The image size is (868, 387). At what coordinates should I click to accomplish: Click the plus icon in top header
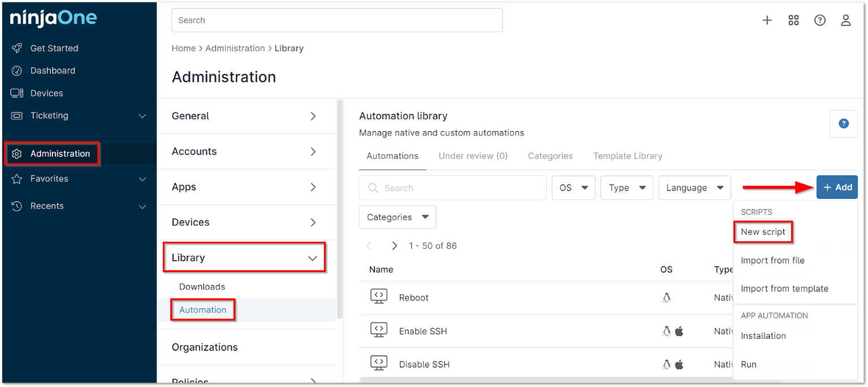[767, 20]
